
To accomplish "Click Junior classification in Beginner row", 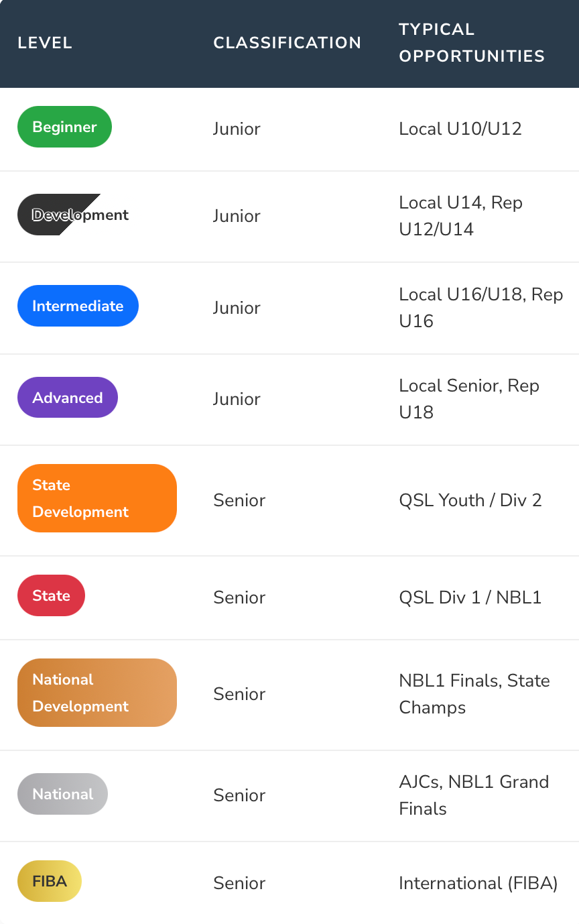I will click(237, 129).
